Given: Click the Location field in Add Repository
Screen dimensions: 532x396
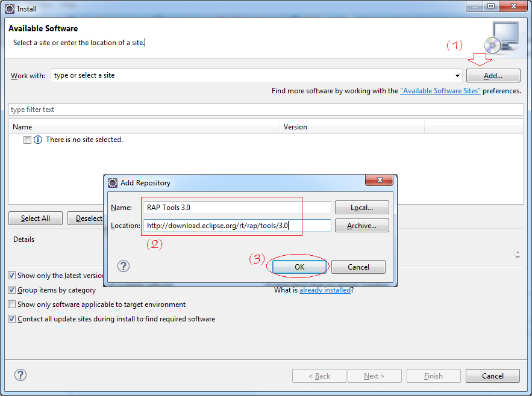Looking at the screenshot, I should point(237,226).
